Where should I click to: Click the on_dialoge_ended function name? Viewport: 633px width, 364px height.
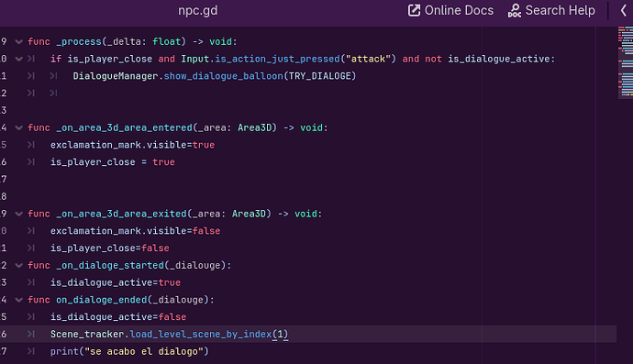(101, 300)
